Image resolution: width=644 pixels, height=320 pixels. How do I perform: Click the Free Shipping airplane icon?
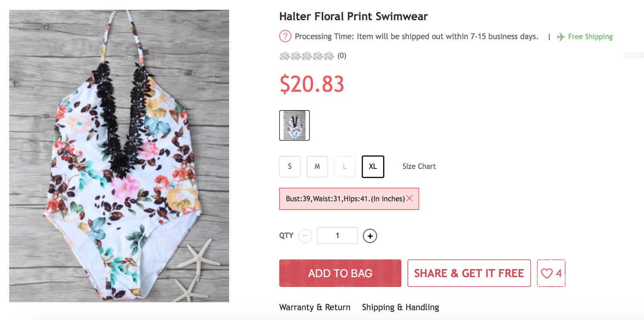point(561,37)
